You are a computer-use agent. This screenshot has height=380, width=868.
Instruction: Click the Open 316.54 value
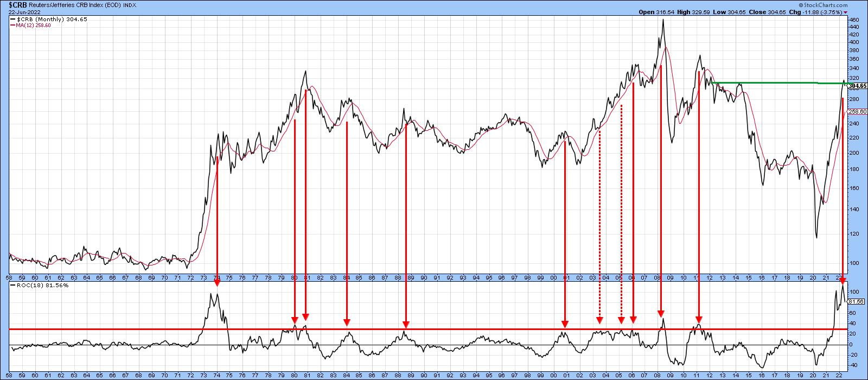point(655,12)
